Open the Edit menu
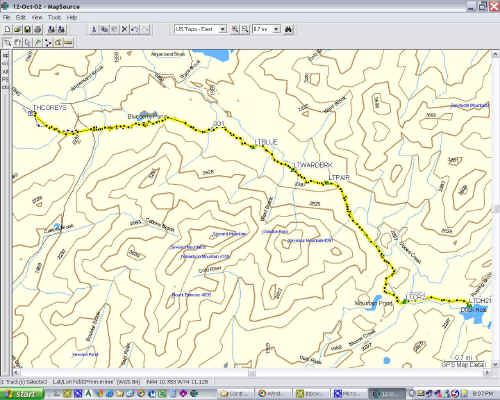Screen dimensions: 500x400 click(21, 17)
